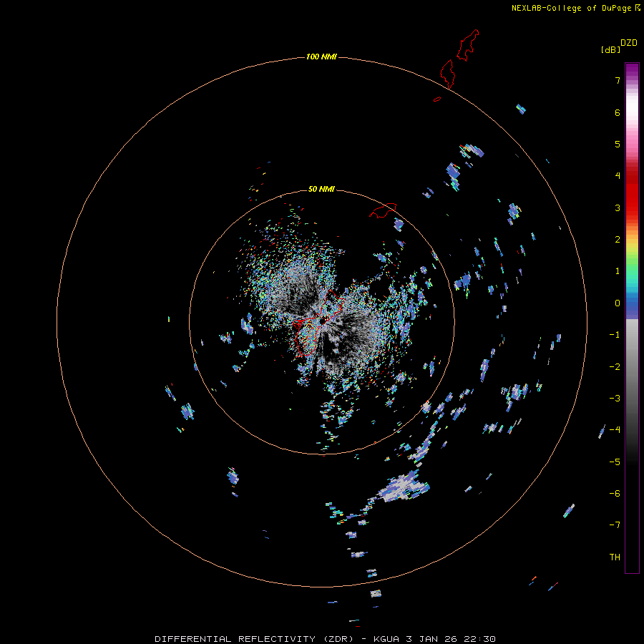Viewport: 644px width, 644px height.
Task: Click the red Guam island outline at radar center
Action: click(x=318, y=323)
